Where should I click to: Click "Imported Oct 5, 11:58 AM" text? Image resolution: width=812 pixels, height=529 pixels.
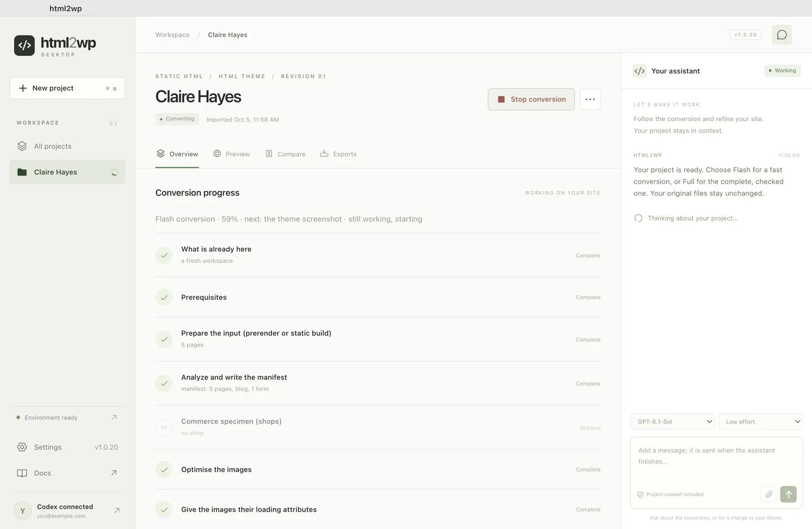tap(243, 120)
